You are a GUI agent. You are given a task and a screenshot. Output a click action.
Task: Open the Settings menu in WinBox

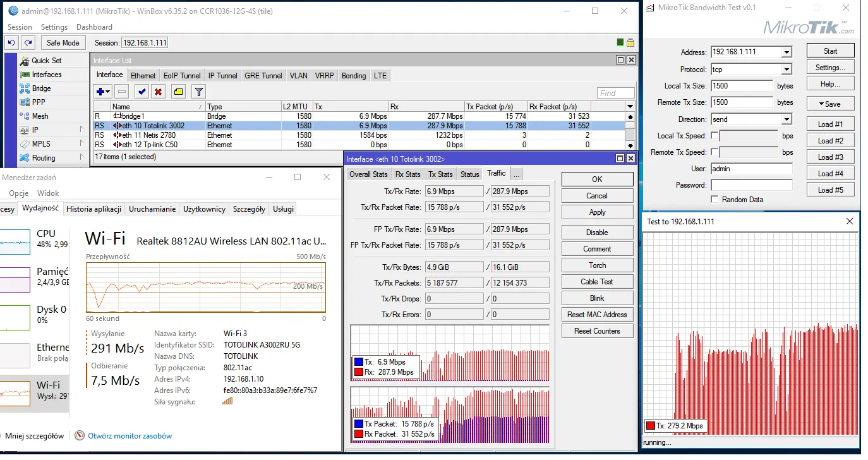click(x=54, y=27)
